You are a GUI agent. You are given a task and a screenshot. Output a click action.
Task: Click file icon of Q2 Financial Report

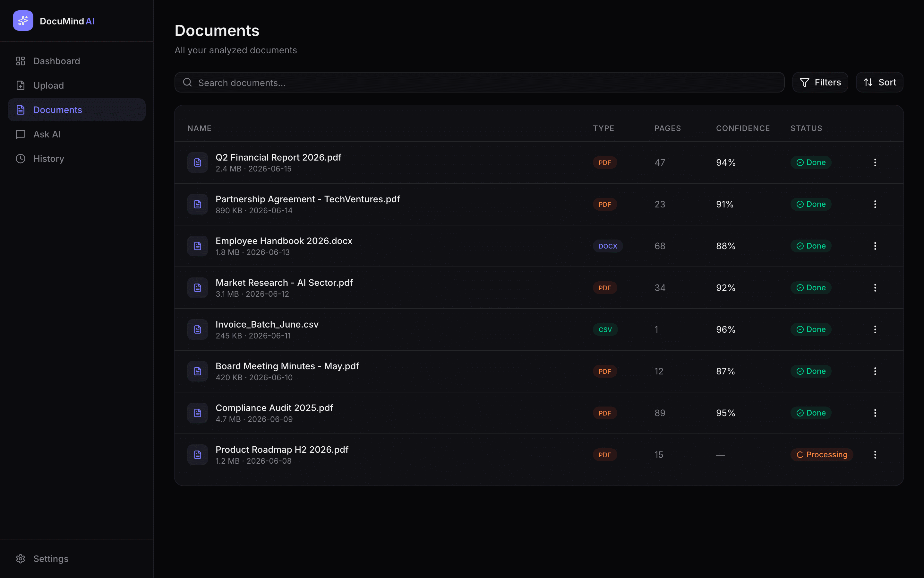[197, 162]
